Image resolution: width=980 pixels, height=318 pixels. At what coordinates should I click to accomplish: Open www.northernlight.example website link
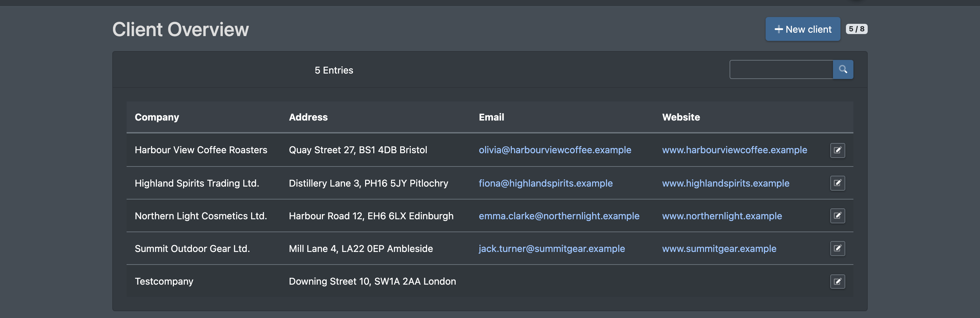pyautogui.click(x=722, y=216)
